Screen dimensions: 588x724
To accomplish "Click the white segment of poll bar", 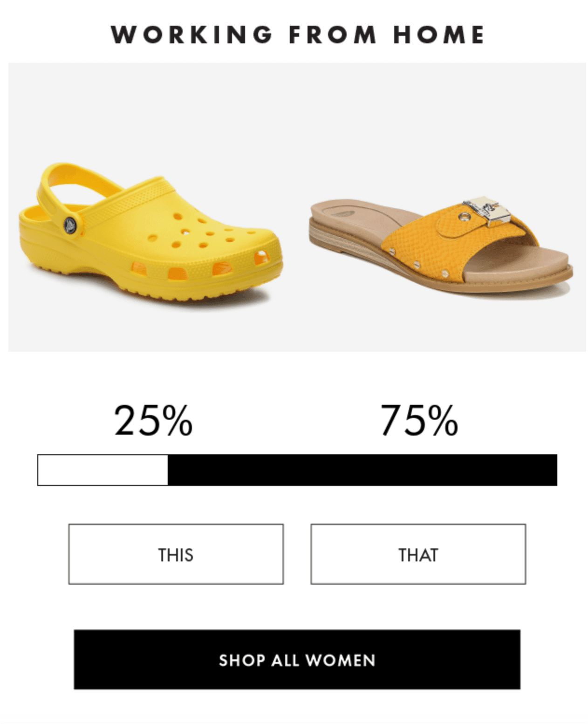I will [x=103, y=470].
